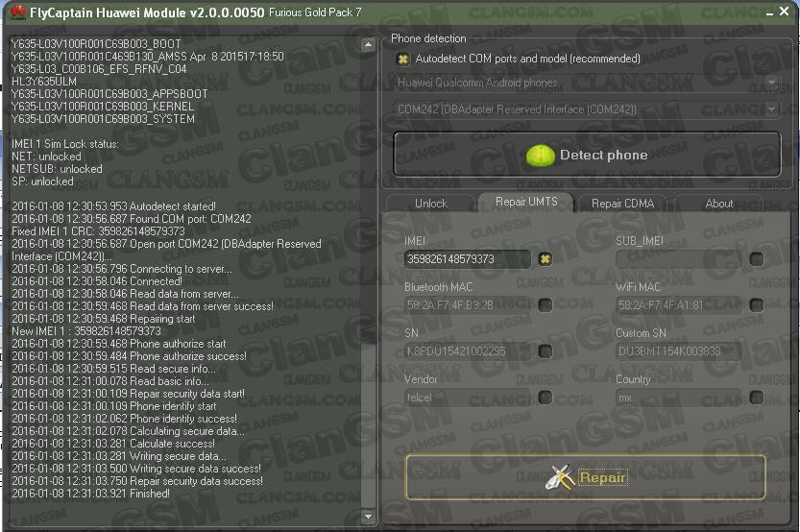Viewport: 800px width, 532px height.
Task: Click 'Y635-L03V100R001C69B003_KERNEL' log line
Action: tap(103, 106)
